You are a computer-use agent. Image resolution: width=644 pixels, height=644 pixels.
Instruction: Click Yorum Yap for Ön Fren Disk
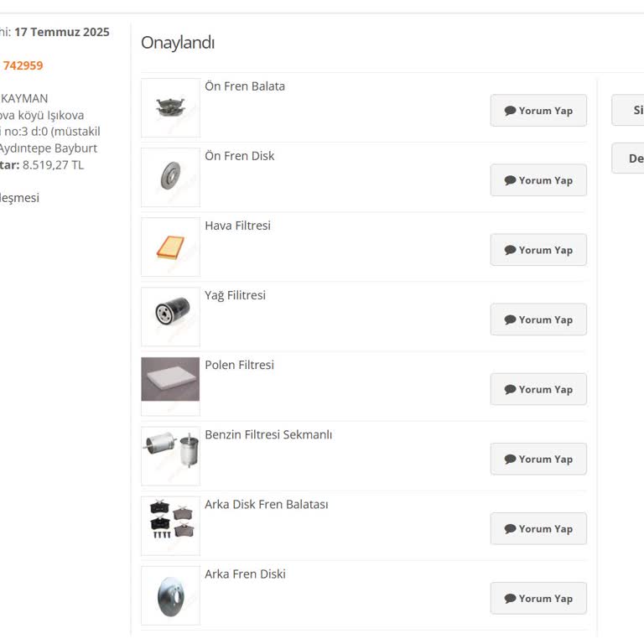pyautogui.click(x=538, y=180)
